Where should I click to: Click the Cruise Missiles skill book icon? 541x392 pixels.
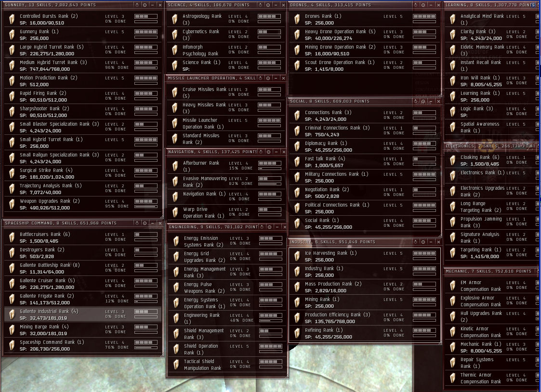point(174,92)
